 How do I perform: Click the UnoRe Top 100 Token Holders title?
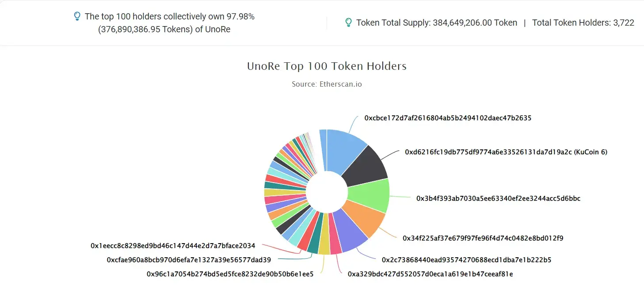(x=327, y=66)
